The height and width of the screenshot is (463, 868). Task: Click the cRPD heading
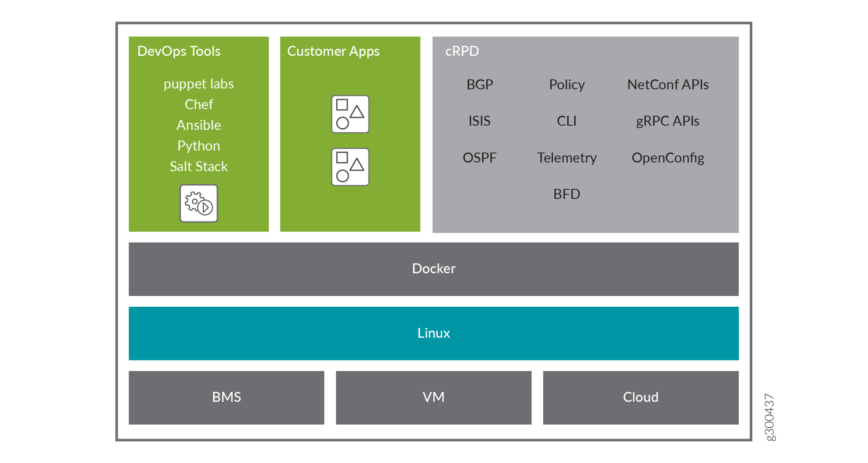(x=462, y=51)
